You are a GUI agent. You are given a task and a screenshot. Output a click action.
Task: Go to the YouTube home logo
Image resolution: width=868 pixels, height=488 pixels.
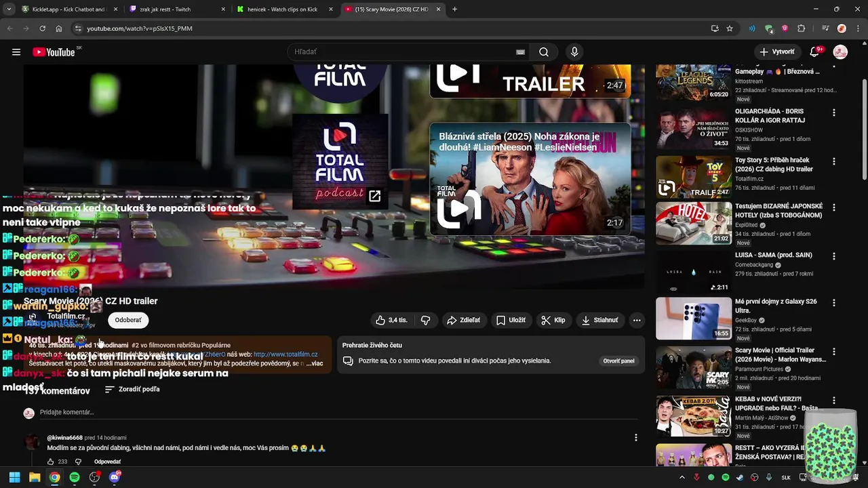click(x=54, y=52)
